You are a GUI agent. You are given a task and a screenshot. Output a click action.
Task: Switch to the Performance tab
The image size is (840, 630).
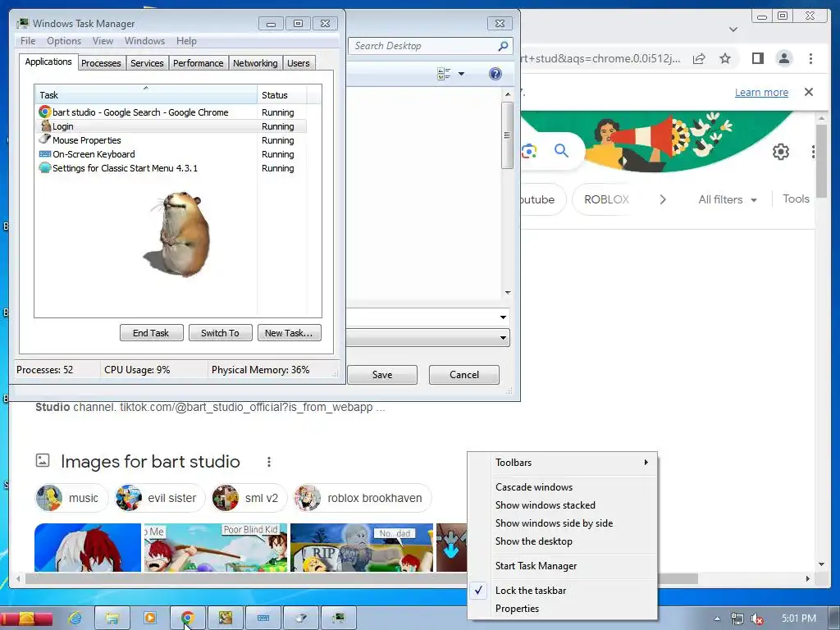pos(199,63)
